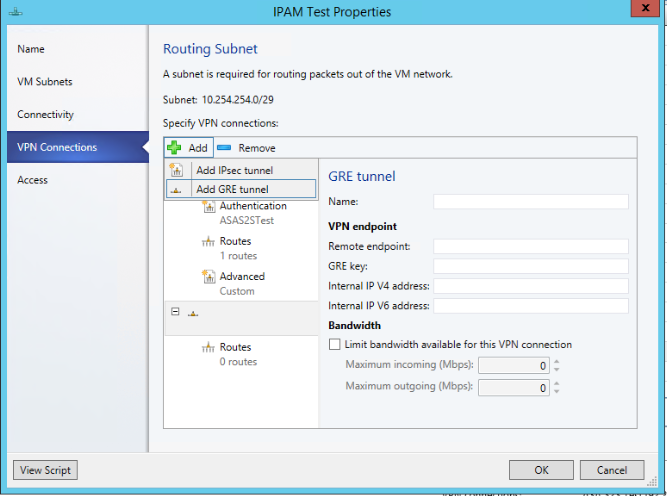Enable Limit bandwidth for this VPN connection
This screenshot has width=667, height=496.
click(x=335, y=344)
